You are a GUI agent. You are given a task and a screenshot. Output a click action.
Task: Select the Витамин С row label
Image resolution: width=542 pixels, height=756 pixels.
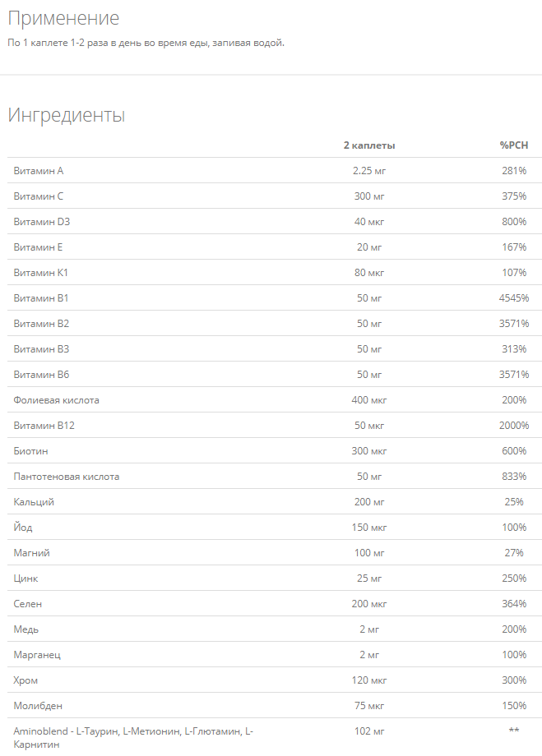click(x=38, y=196)
